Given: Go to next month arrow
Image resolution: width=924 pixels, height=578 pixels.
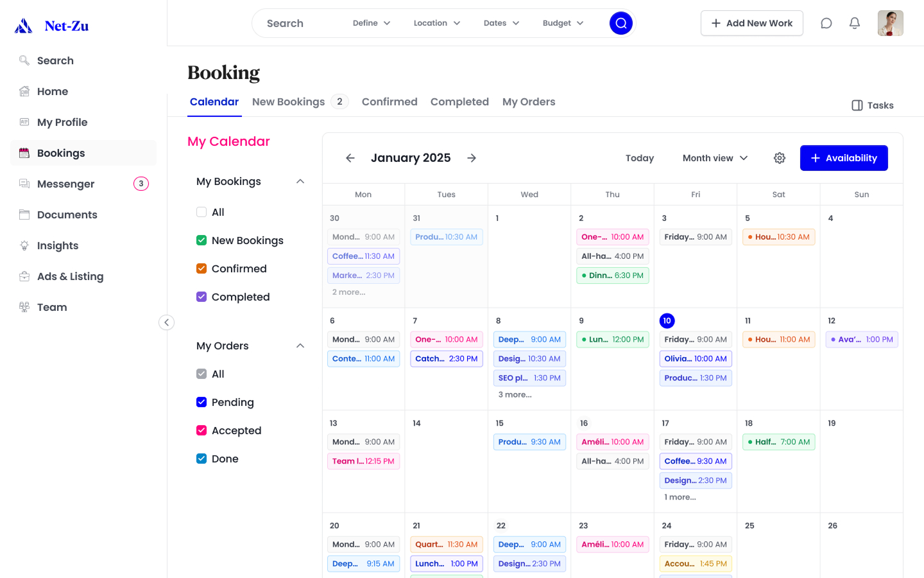Looking at the screenshot, I should coord(472,158).
